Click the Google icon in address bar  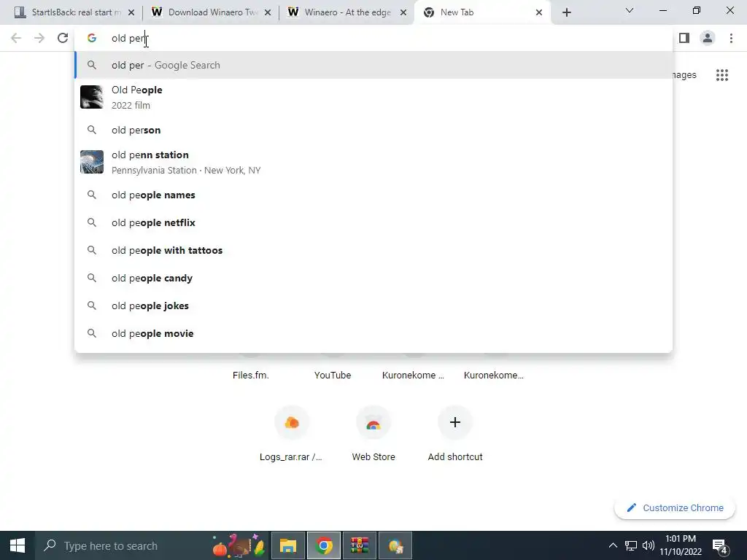pos(91,38)
